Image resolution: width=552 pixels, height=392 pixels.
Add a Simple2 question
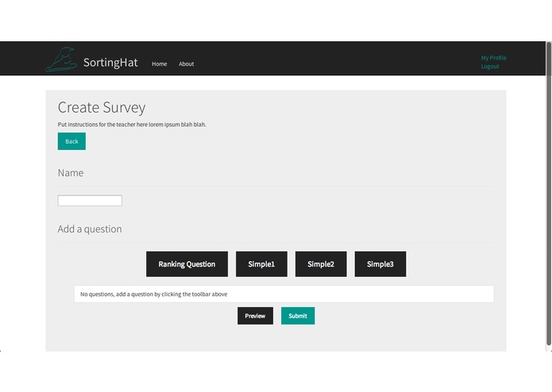point(321,264)
